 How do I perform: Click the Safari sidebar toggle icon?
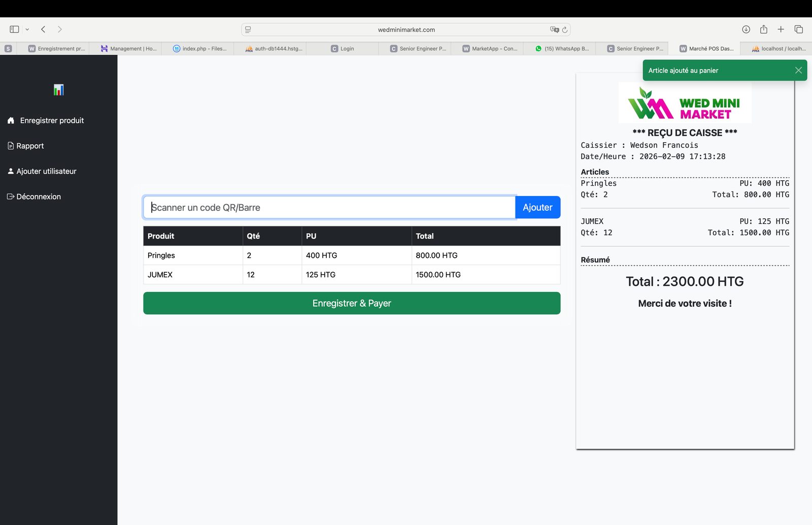pyautogui.click(x=14, y=29)
